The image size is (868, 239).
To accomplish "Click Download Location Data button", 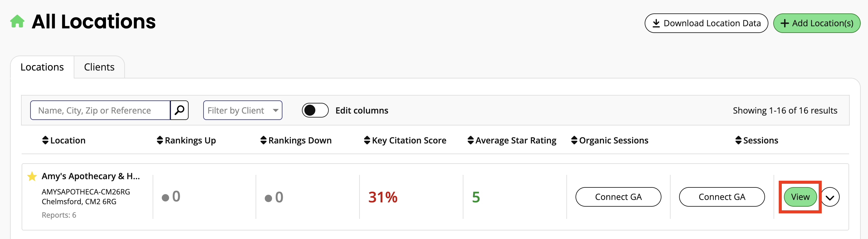I will coord(706,23).
